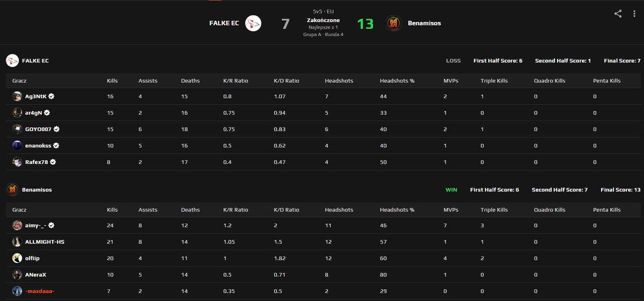The width and height of the screenshot is (644, 301).
Task: Open olfiip player profile link
Action: (33, 258)
